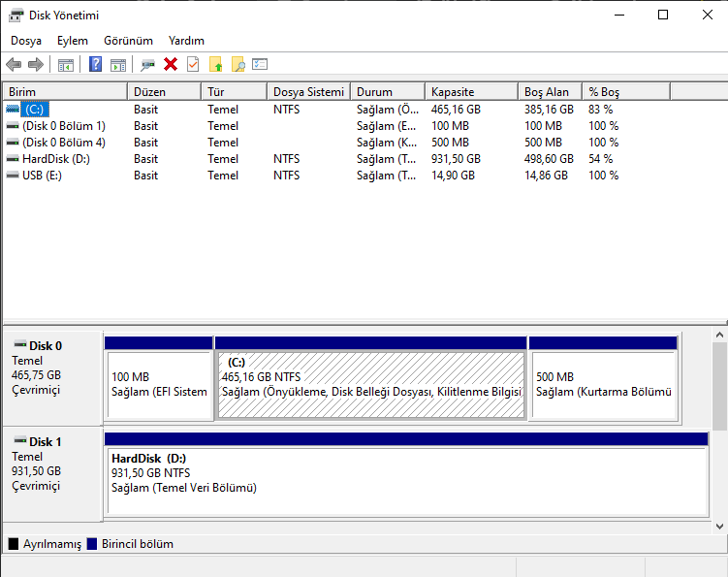Viewport: 728px width, 577px height.
Task: Click the 54 % free percentage cell
Action: [600, 159]
